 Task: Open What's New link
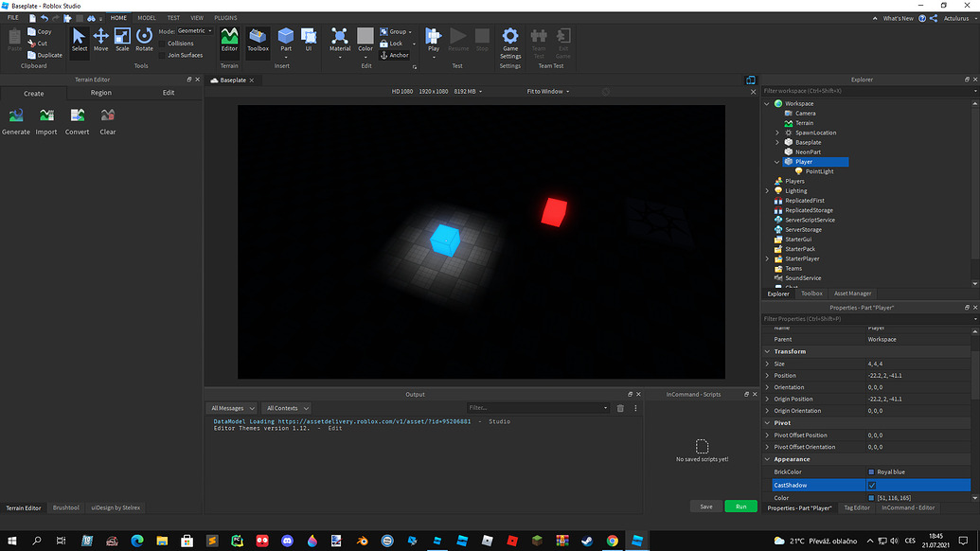[899, 18]
